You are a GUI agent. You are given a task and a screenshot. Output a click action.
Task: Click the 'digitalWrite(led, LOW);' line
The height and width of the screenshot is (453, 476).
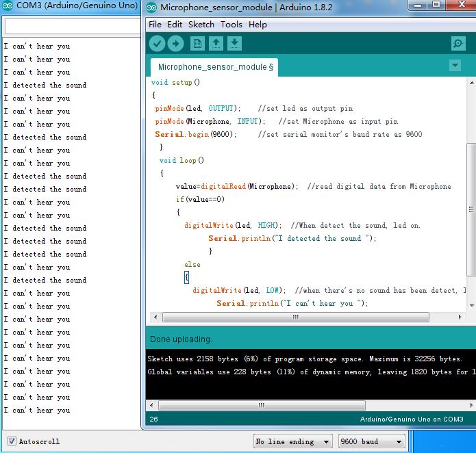[x=239, y=290]
